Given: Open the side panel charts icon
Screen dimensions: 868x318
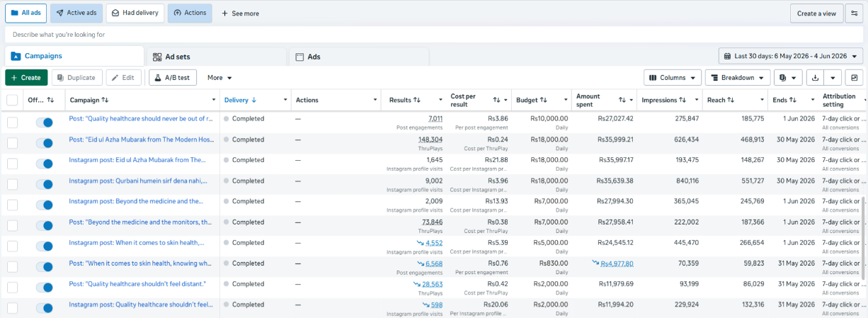Looking at the screenshot, I should tap(855, 77).
